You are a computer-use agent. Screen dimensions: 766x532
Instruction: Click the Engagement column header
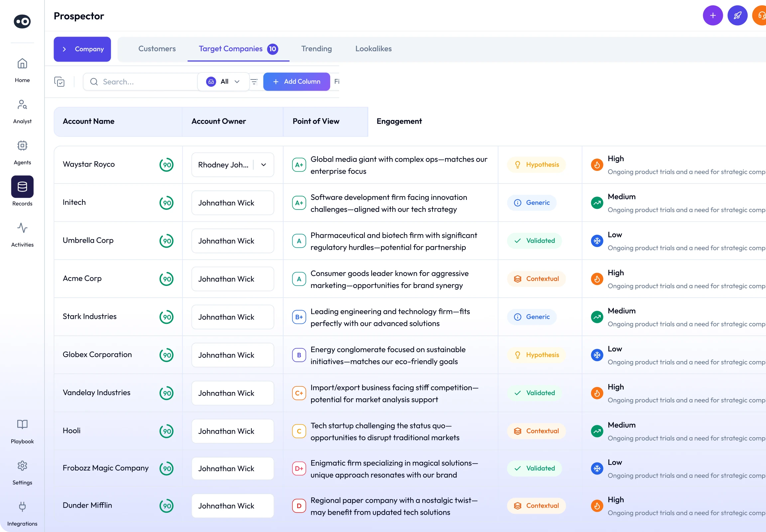(399, 121)
